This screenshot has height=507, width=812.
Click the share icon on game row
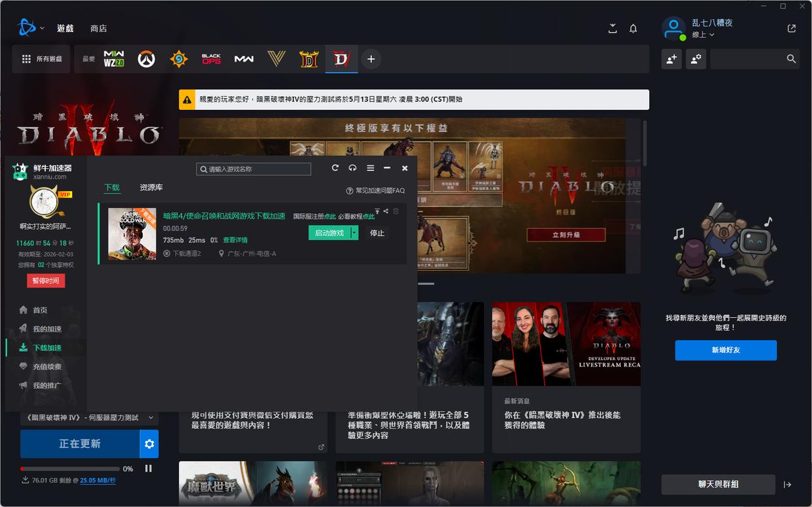click(386, 211)
